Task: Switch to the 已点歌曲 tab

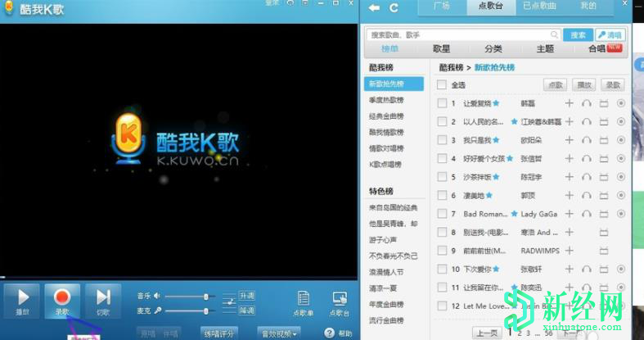Action: (x=539, y=7)
